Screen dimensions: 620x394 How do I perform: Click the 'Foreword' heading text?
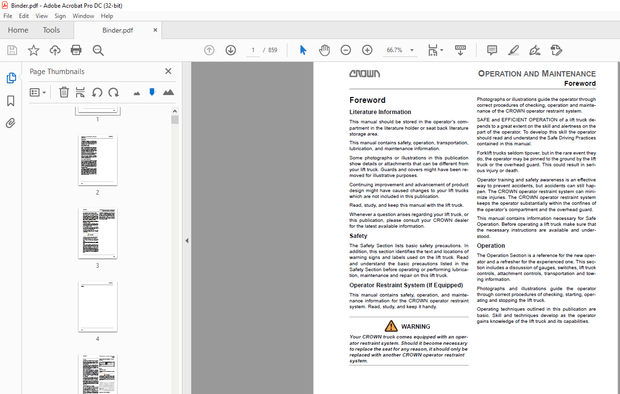tap(367, 100)
